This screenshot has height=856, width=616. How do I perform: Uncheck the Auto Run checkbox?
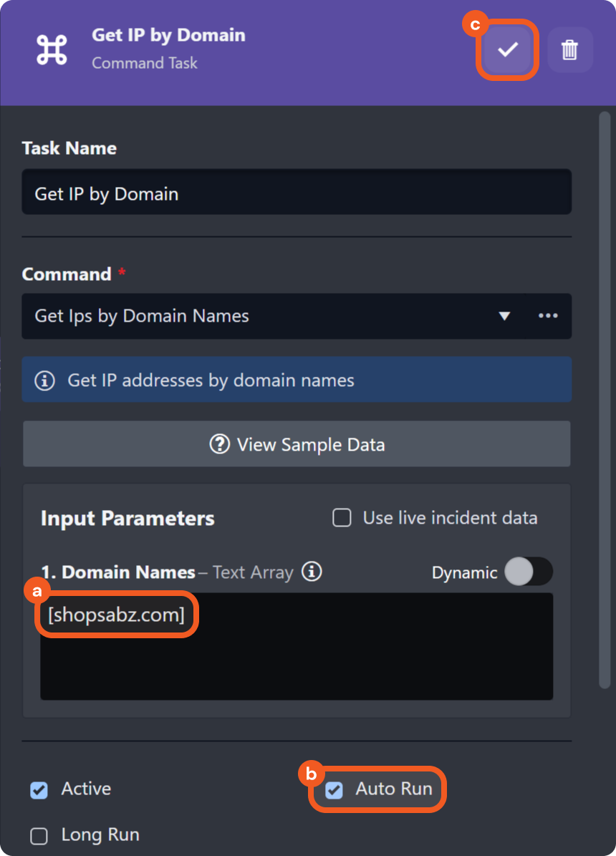pos(334,789)
